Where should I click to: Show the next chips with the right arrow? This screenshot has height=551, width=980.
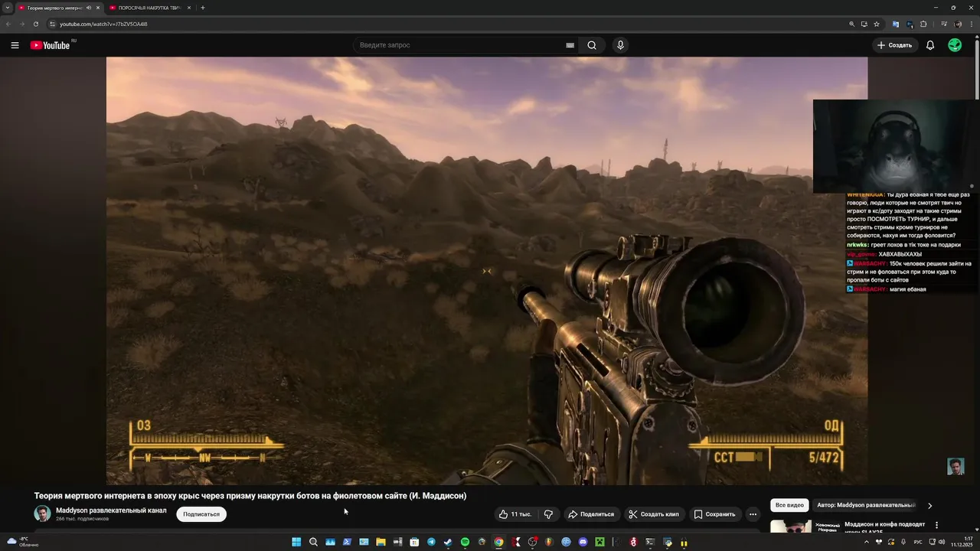[930, 506]
